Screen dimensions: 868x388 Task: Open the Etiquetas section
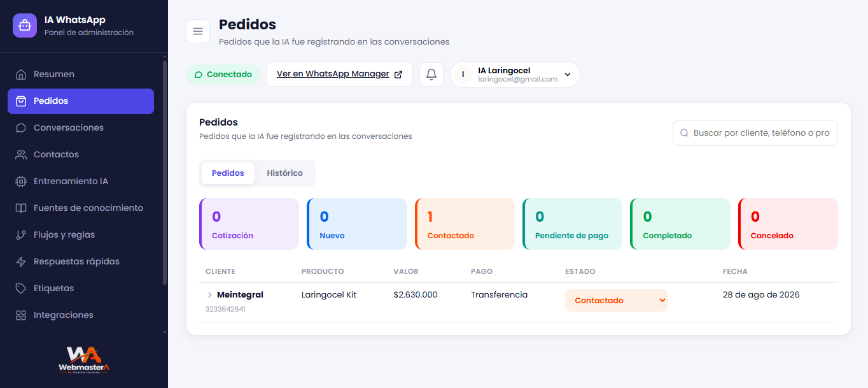click(81, 289)
